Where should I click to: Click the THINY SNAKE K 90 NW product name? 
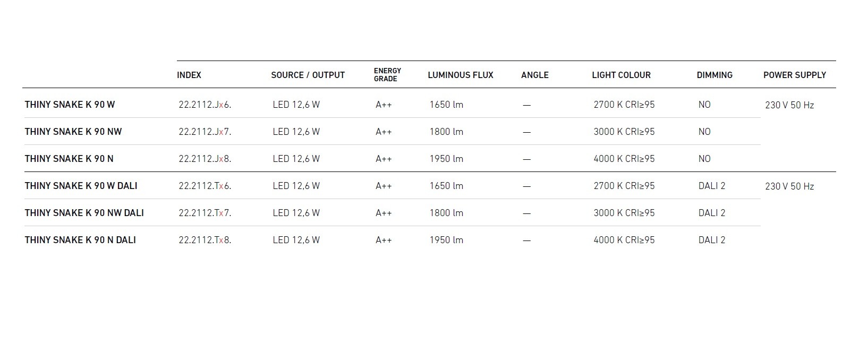click(x=73, y=132)
